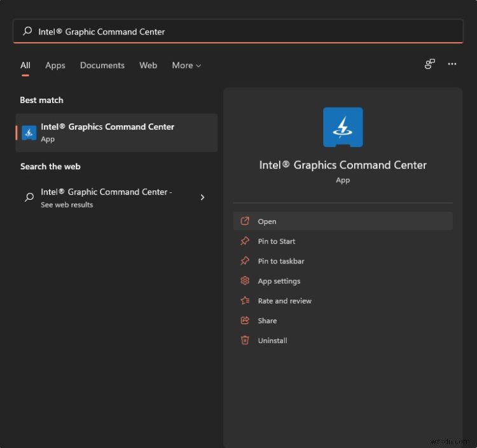Select Uninstall option
Screen dimensions: 477x448
pos(343,340)
